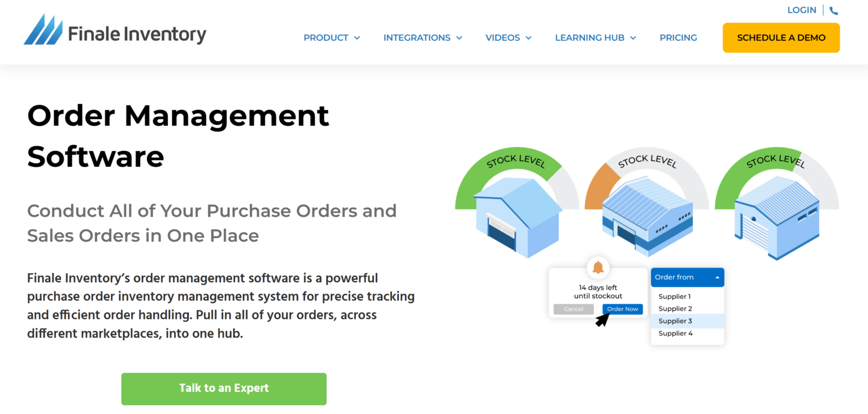Click the mouse cursor arrow in the illustration

(602, 320)
